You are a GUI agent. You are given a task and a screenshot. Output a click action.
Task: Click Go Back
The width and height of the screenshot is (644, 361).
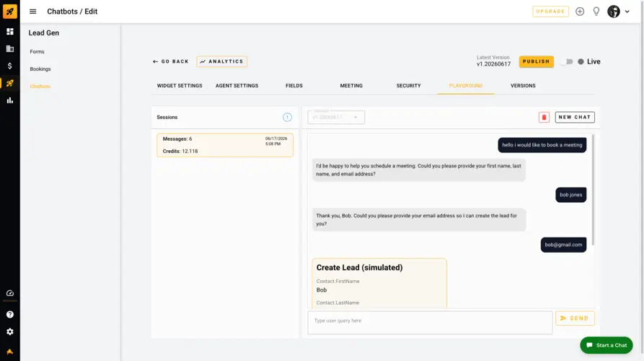point(170,61)
